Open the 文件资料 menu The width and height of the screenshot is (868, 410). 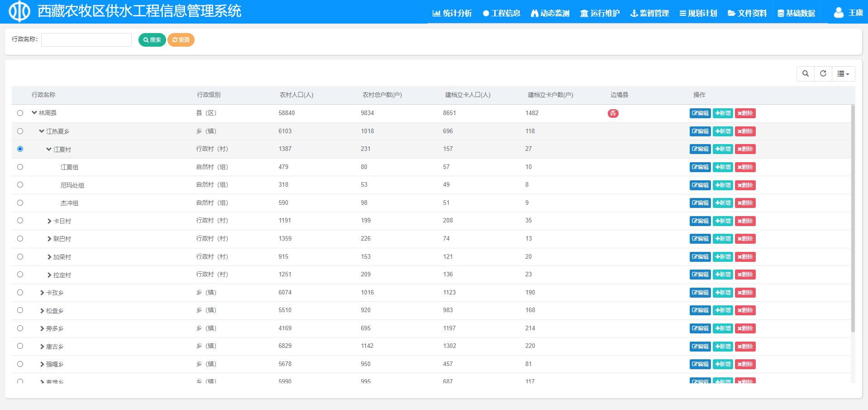click(747, 13)
